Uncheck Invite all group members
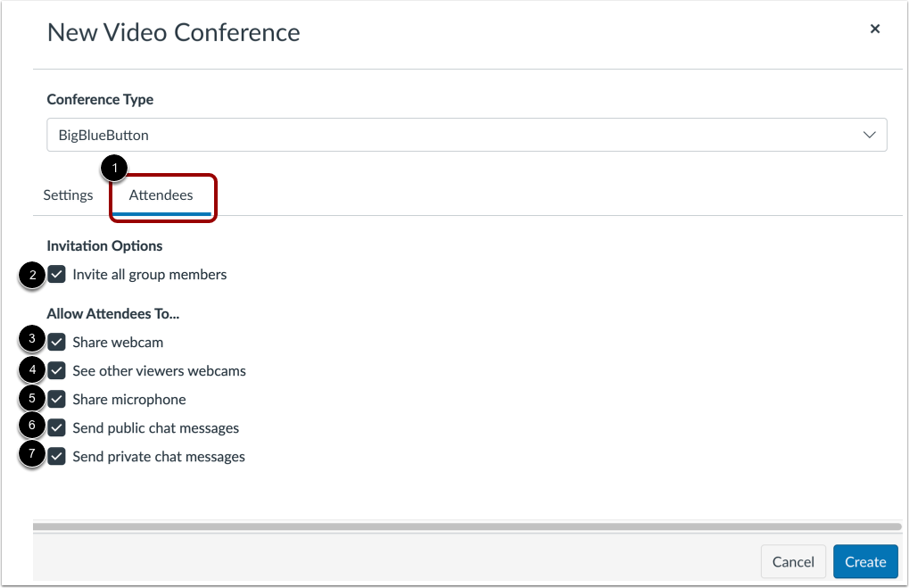909x588 pixels. tap(57, 274)
